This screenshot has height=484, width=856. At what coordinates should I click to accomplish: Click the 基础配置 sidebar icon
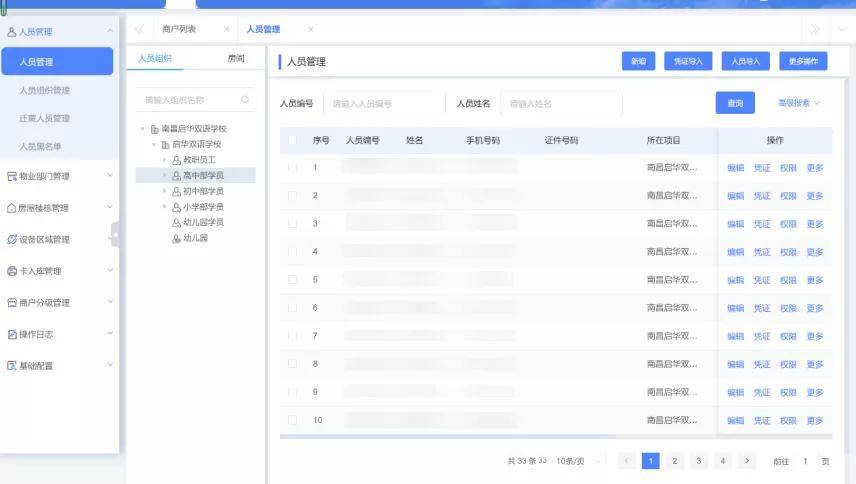11,366
